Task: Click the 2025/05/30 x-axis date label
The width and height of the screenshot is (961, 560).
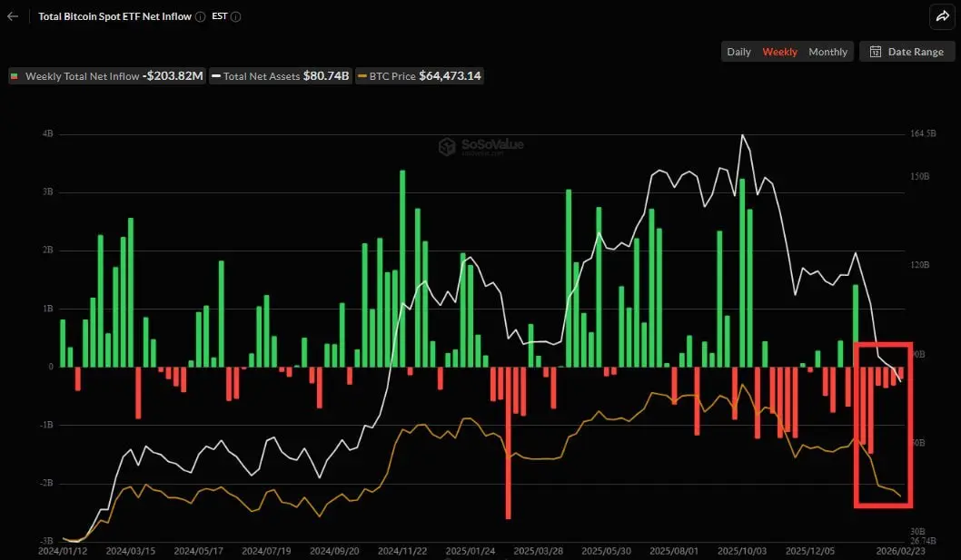Action: (x=606, y=551)
